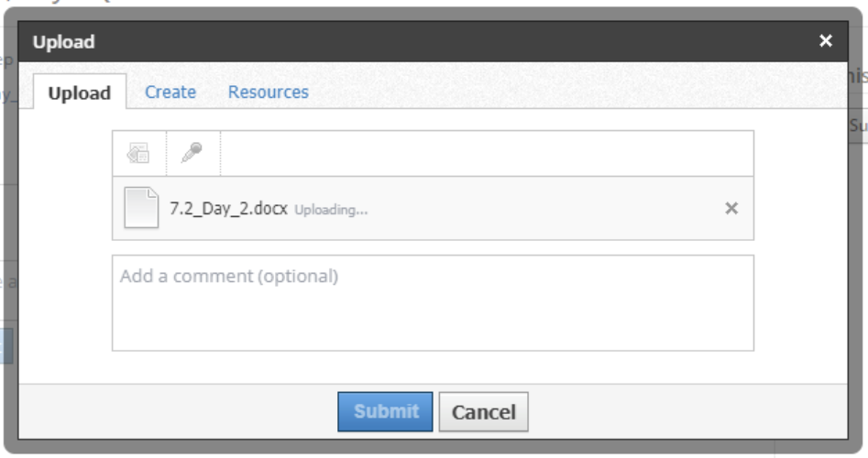Viewport: 868px width, 458px height.
Task: Click the attach file icon in the toolbar
Action: 138,154
